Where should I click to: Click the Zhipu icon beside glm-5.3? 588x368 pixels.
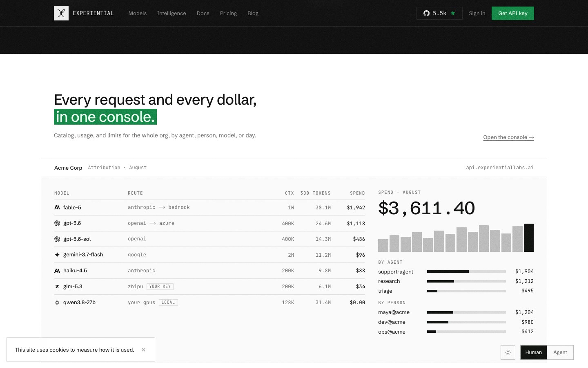coord(57,287)
